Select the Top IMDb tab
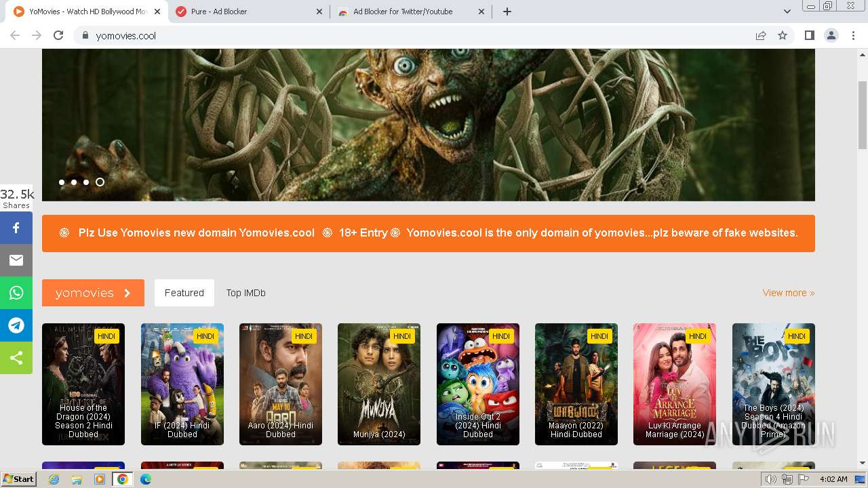The width and height of the screenshot is (868, 488). [245, 293]
